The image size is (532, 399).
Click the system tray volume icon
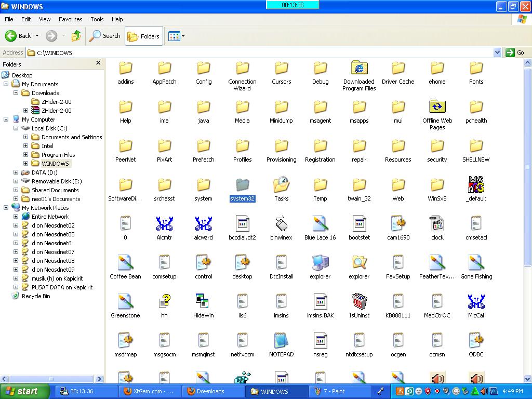(484, 391)
